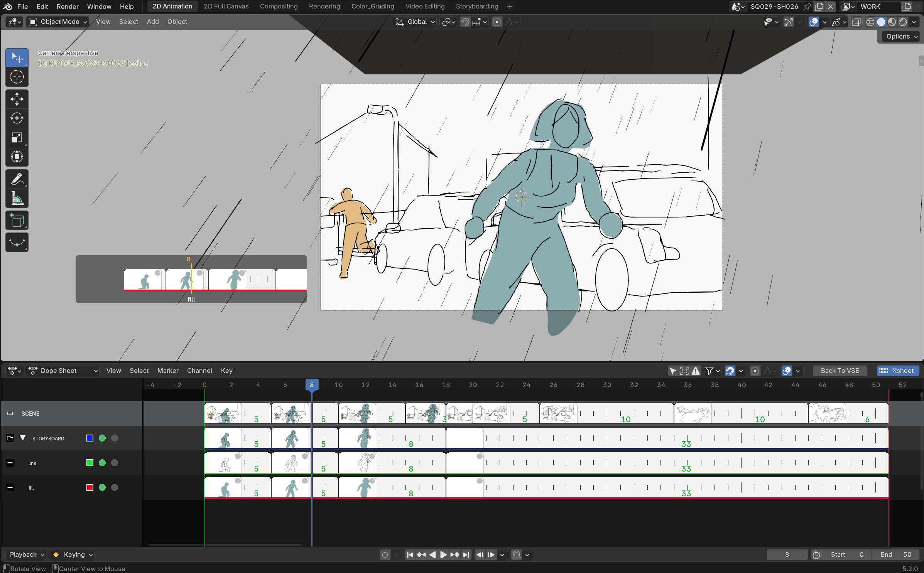Switch to wireframe viewport shading
The height and width of the screenshot is (573, 924).
(x=870, y=22)
